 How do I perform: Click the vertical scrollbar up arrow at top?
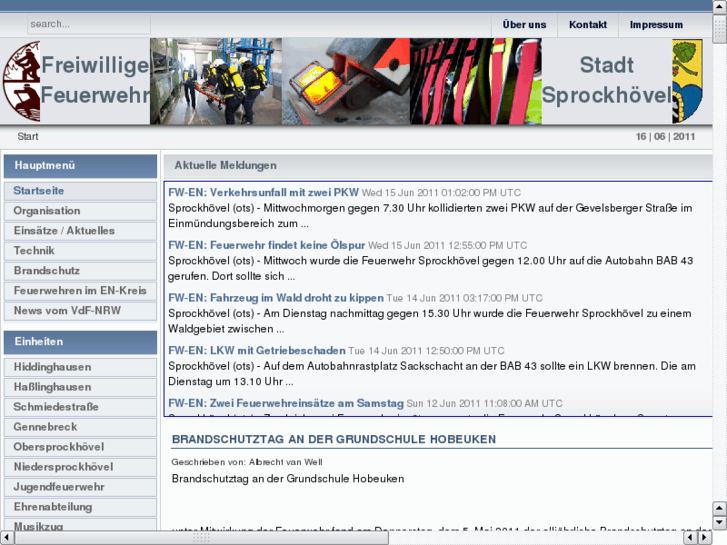(719, 6)
